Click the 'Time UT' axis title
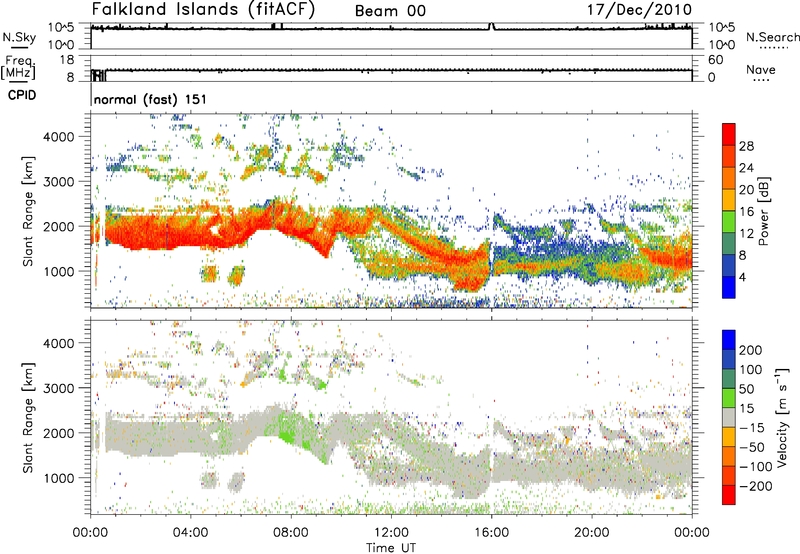Screen dimensions: 800x554 tap(391, 548)
